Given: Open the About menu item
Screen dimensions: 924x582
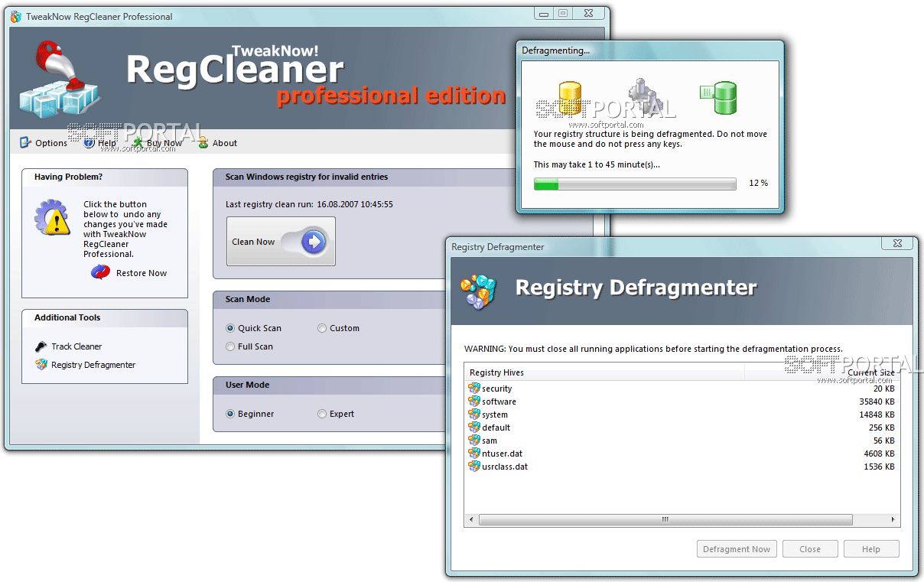Looking at the screenshot, I should pos(217,143).
